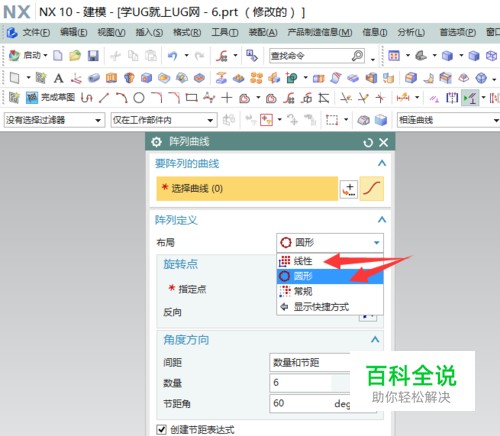Open the 视图(V) menu

(x=111, y=32)
